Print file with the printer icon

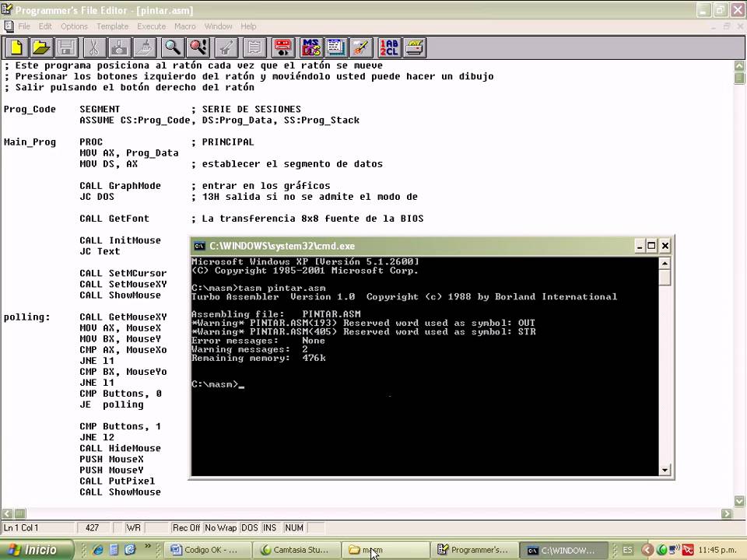pos(415,47)
